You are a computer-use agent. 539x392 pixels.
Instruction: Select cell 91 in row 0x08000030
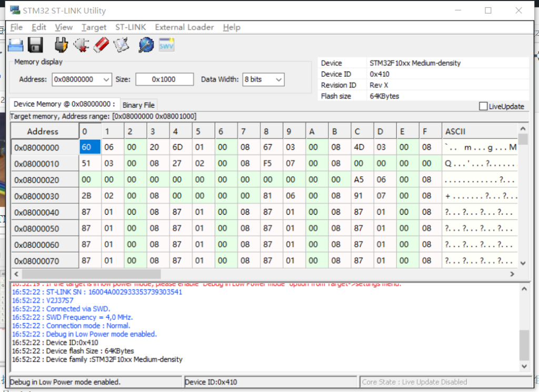tap(362, 196)
